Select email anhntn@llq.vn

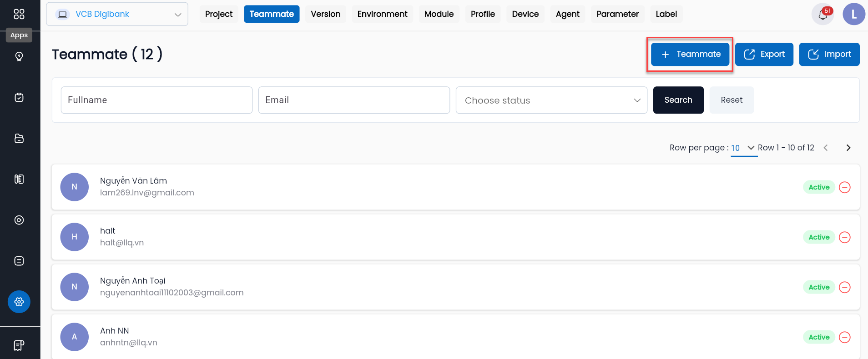129,343
